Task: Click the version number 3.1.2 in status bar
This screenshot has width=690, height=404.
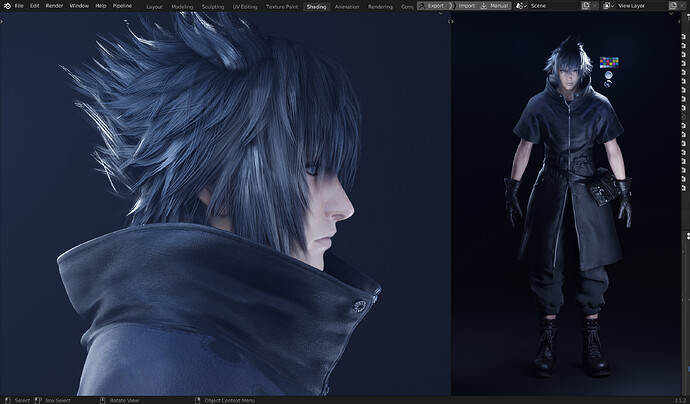Action: [x=680, y=400]
